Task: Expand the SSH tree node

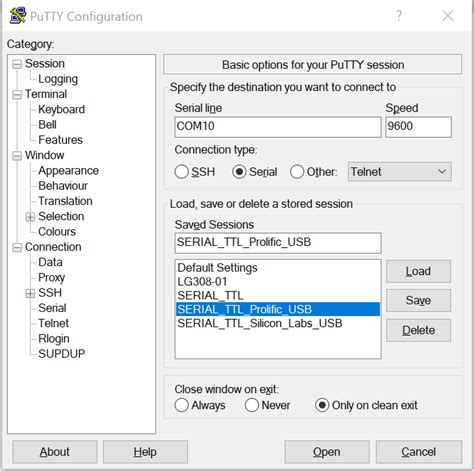Action: pos(30,293)
